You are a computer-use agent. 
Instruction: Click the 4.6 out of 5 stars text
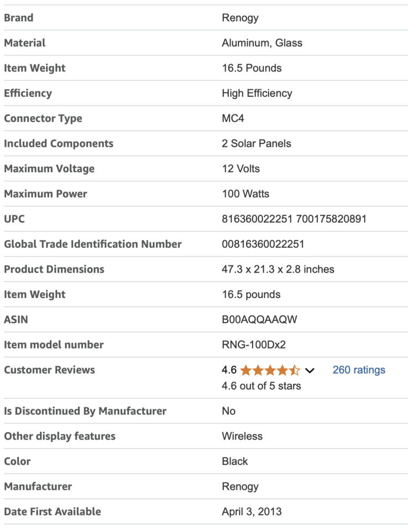(x=261, y=386)
